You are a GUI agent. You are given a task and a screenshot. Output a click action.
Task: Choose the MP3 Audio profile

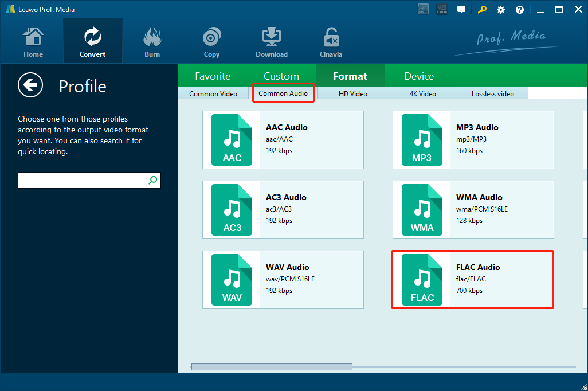(x=473, y=140)
